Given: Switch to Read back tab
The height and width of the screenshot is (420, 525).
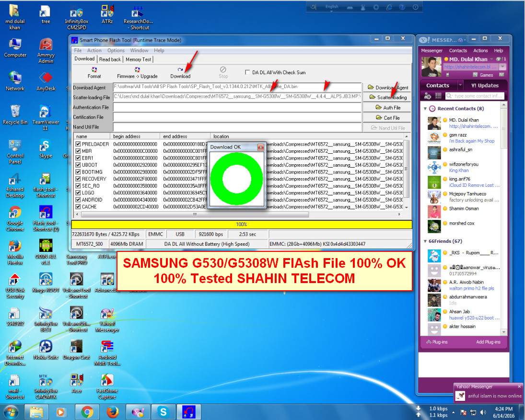Looking at the screenshot, I should pos(110,59).
